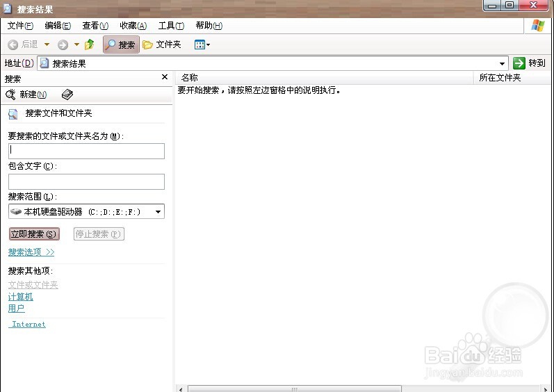Click the Internet search link
554x392 pixels.
pos(27,324)
